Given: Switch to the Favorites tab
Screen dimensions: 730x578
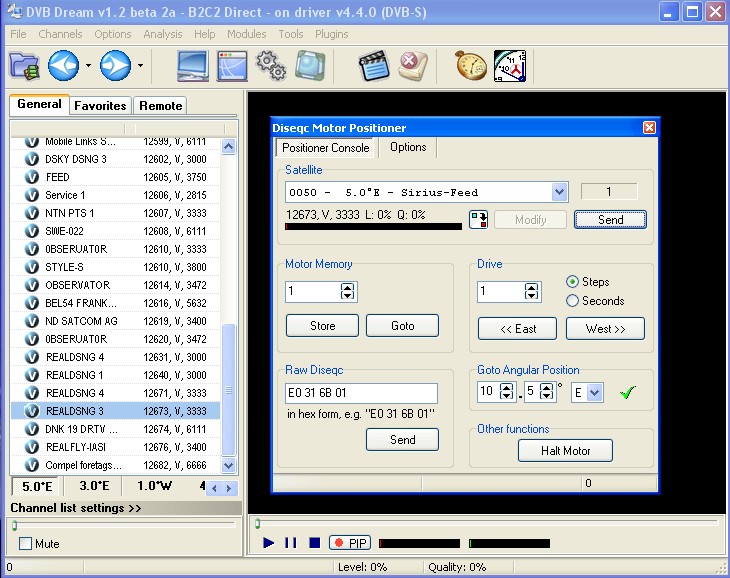Looking at the screenshot, I should click(x=100, y=106).
